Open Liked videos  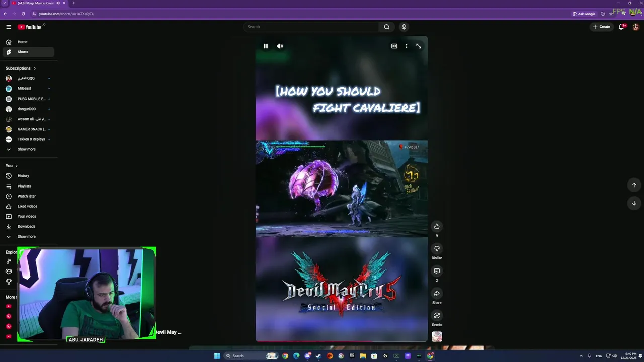point(28,206)
